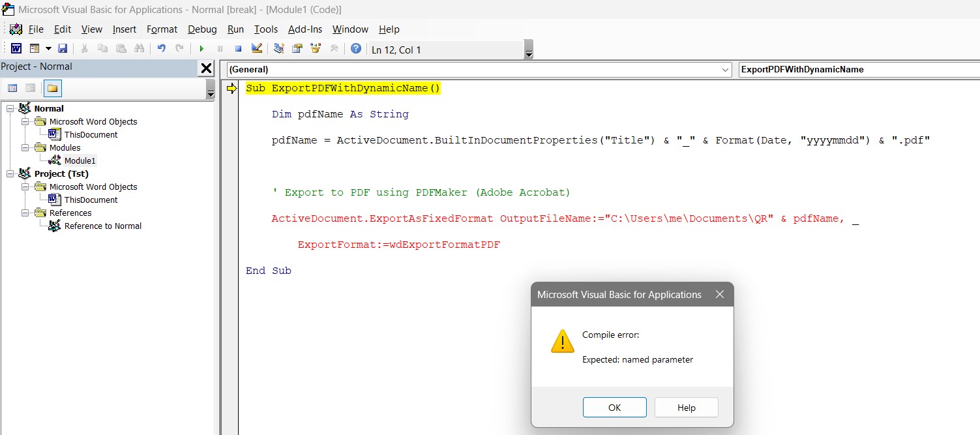Select the View Code icon in Project Explorer

point(12,87)
